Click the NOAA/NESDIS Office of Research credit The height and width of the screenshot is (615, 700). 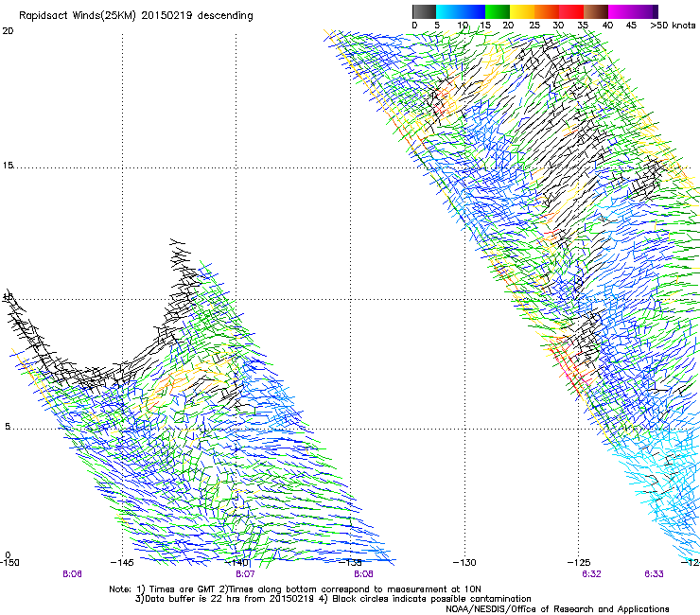tap(557, 608)
